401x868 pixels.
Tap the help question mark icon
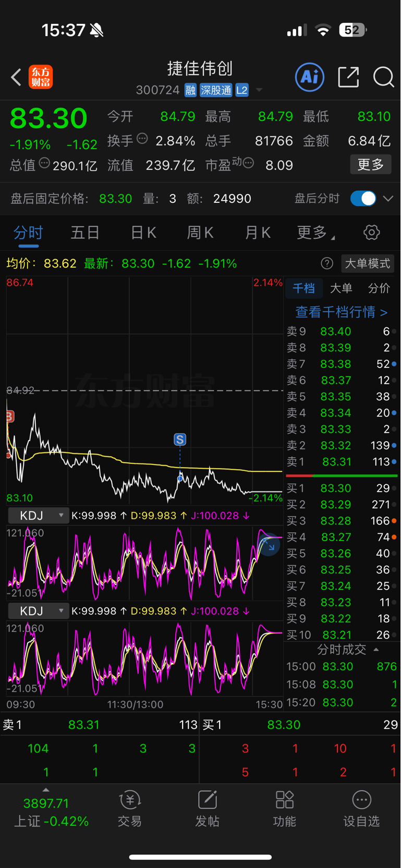pos(327,263)
